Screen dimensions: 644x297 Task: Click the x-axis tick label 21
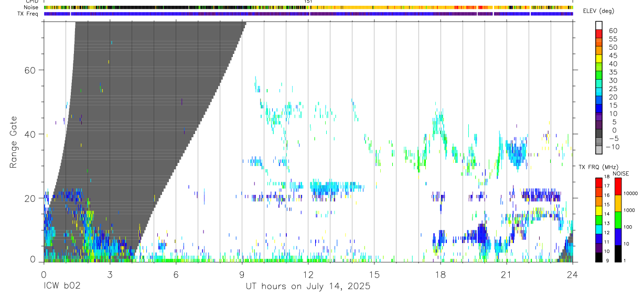click(507, 274)
